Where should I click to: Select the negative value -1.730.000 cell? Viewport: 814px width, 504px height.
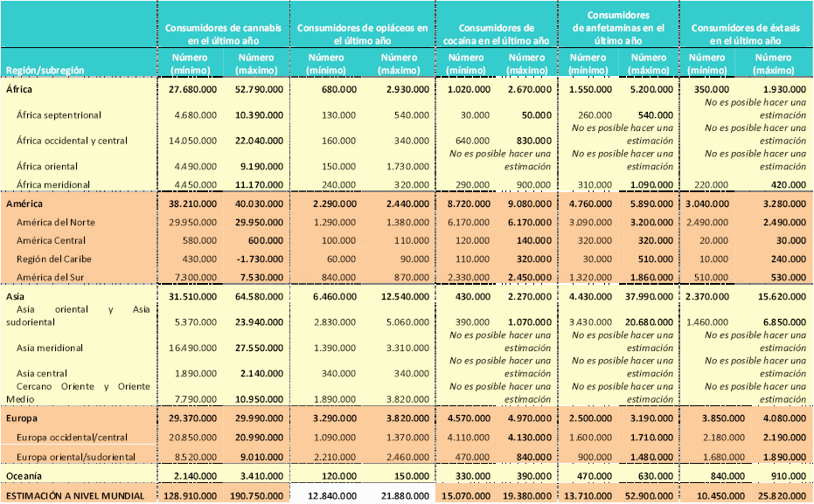tap(255, 259)
